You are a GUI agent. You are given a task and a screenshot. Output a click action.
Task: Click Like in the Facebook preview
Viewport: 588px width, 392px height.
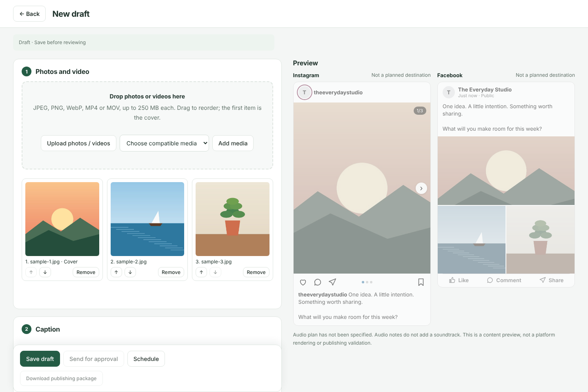(459, 280)
